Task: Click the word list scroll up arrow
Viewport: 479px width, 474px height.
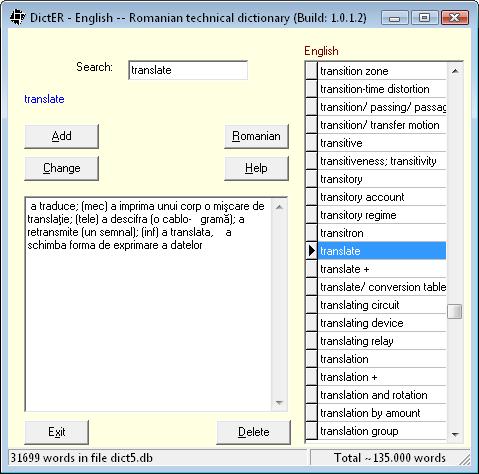Action: [455, 71]
